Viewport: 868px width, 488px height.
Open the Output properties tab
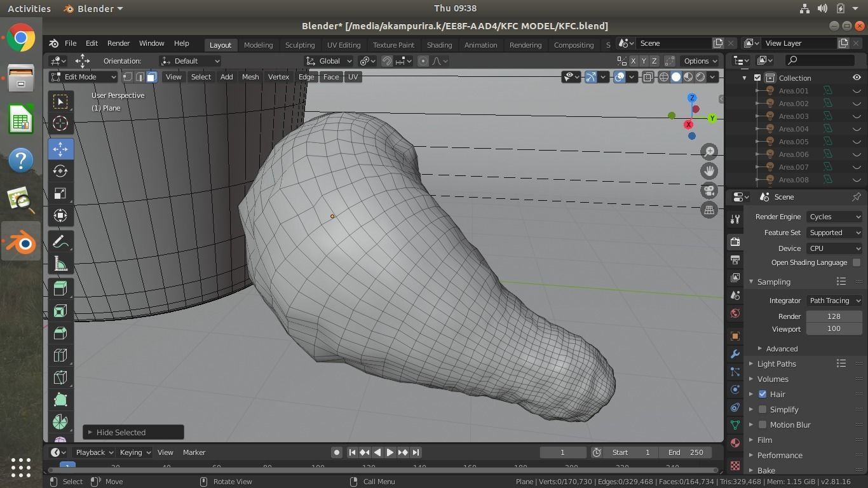735,260
